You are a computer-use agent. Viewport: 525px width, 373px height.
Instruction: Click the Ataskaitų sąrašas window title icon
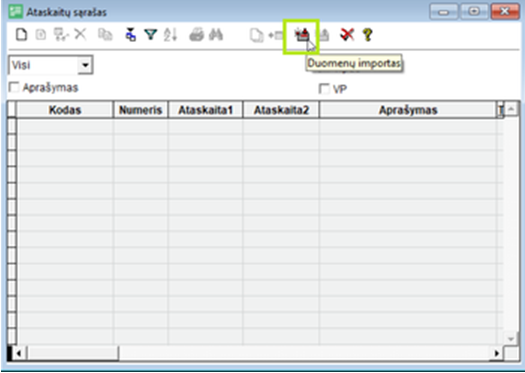(15, 12)
